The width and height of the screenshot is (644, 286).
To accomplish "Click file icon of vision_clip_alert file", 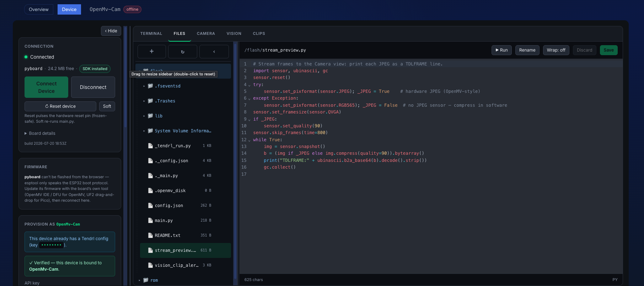I will click(150, 265).
